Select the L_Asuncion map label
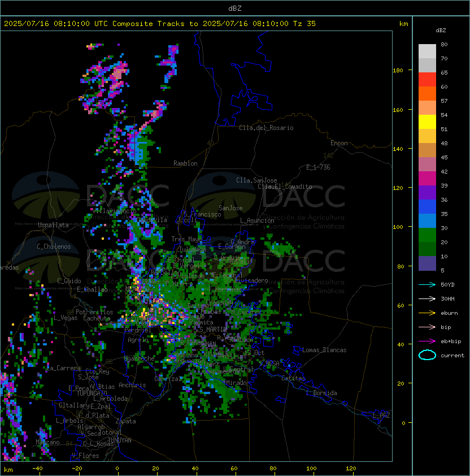Screen dimensions: 470x476 (257, 220)
